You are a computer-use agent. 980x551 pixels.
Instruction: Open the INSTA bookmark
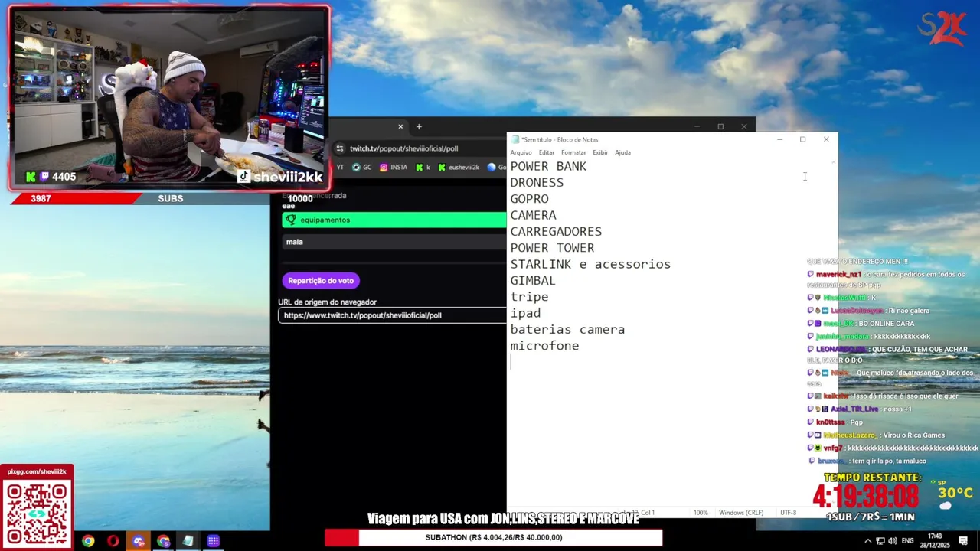click(394, 167)
